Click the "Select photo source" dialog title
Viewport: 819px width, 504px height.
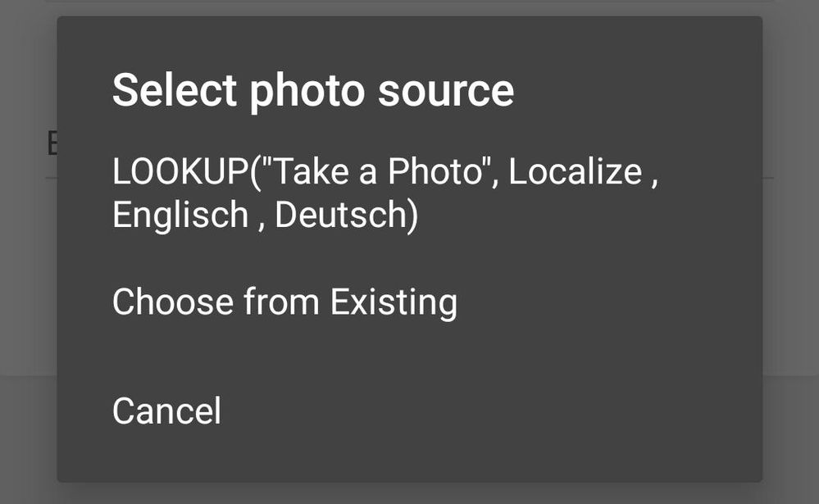(x=313, y=90)
